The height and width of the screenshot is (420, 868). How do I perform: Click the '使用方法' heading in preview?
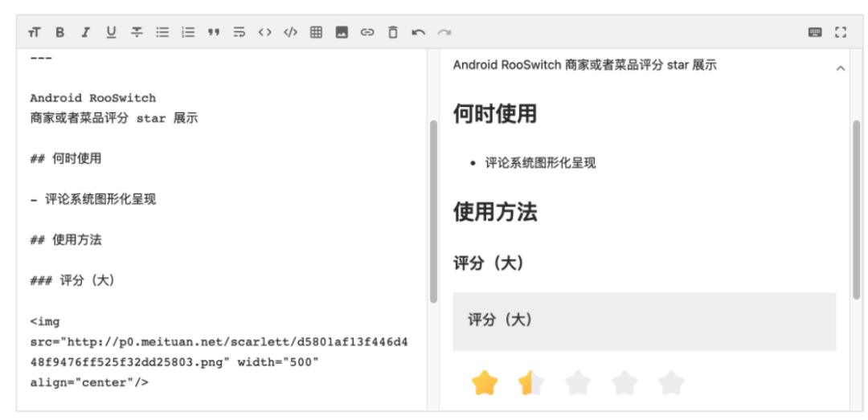tap(495, 211)
